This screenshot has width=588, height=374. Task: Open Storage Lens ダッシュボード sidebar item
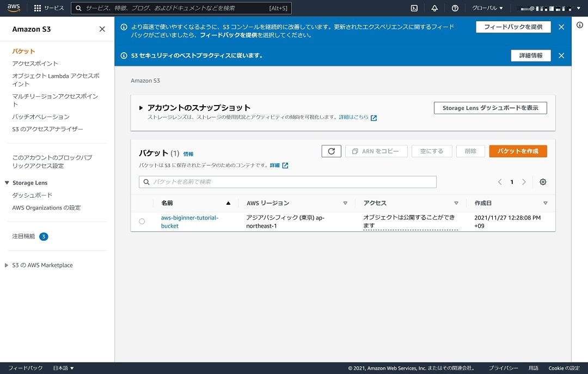[x=32, y=195]
